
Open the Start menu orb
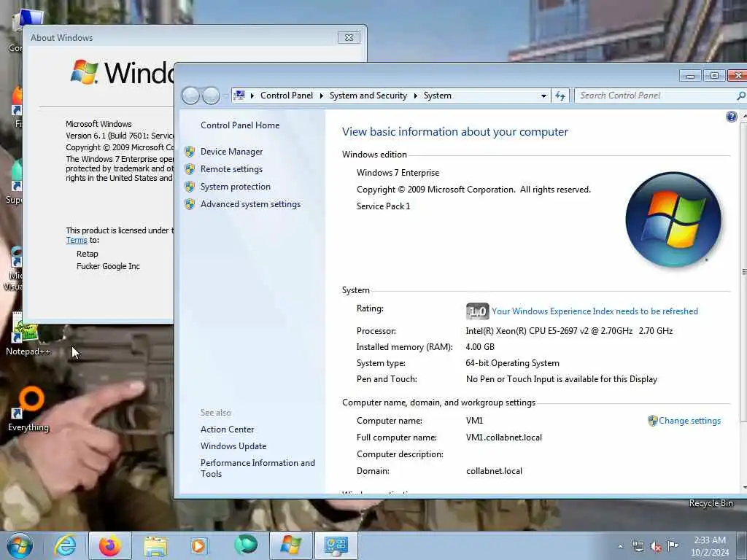pyautogui.click(x=20, y=545)
